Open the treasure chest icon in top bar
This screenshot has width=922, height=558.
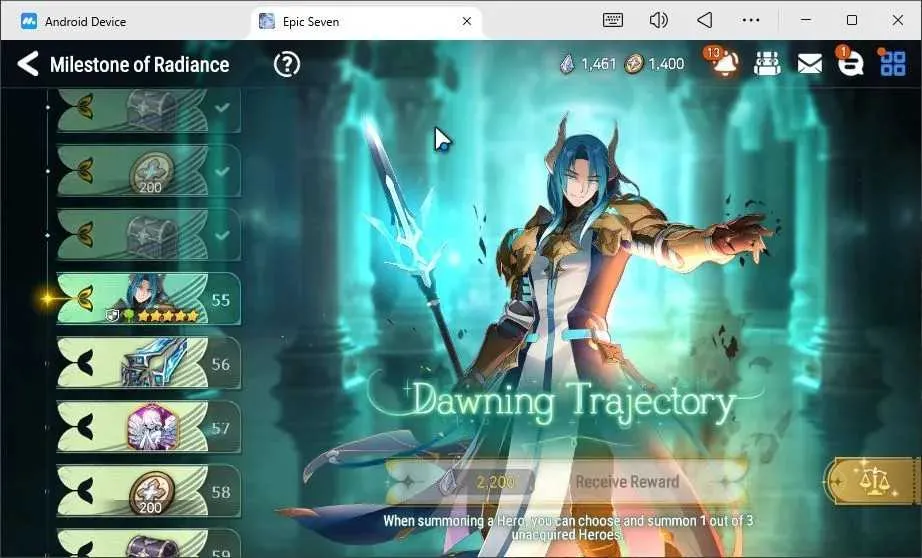767,64
